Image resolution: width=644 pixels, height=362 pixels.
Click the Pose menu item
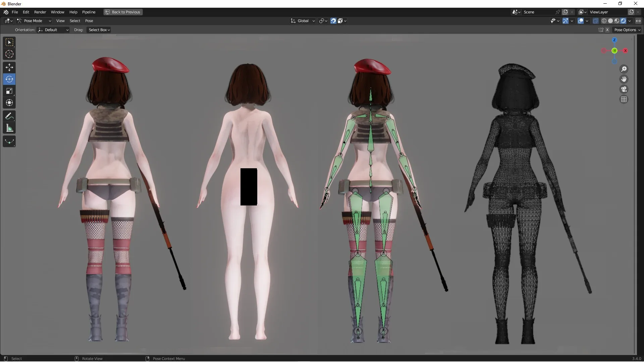point(89,21)
